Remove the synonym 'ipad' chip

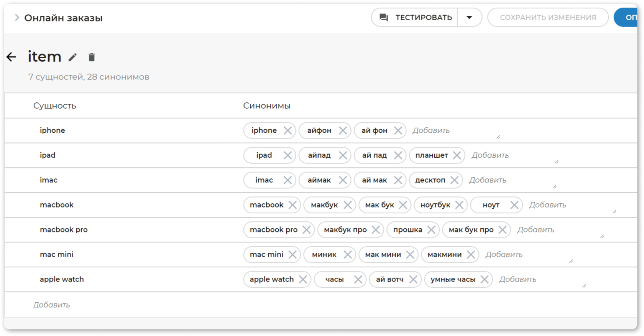[x=287, y=155]
